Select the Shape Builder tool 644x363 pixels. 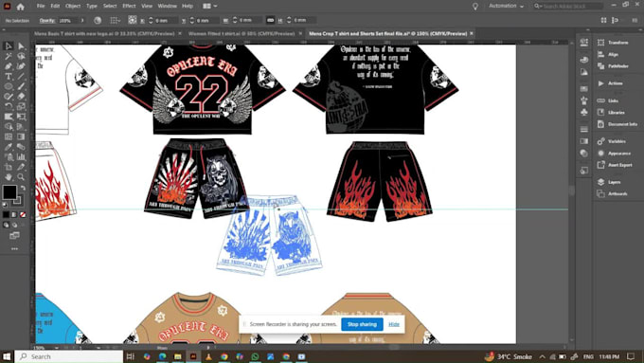coord(9,127)
